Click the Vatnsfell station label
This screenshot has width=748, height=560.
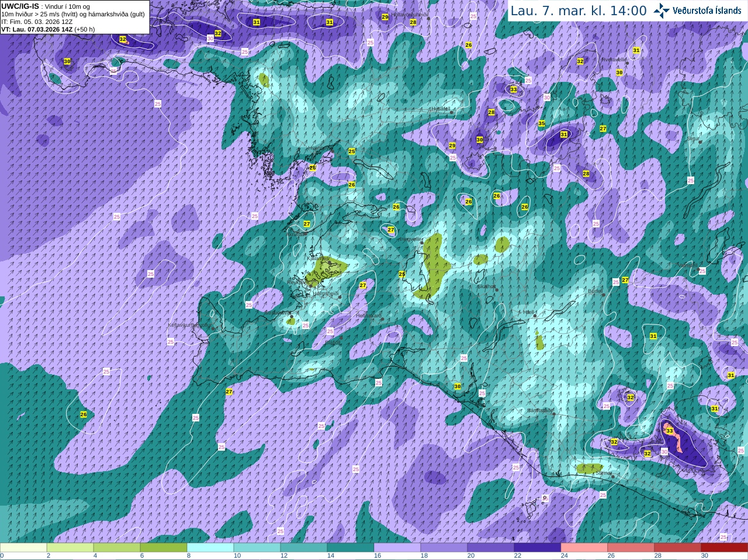[x=687, y=265]
